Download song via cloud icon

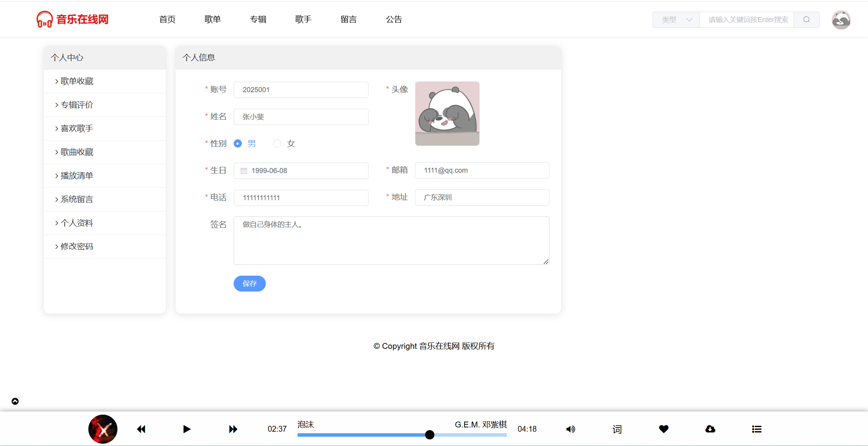click(x=710, y=429)
